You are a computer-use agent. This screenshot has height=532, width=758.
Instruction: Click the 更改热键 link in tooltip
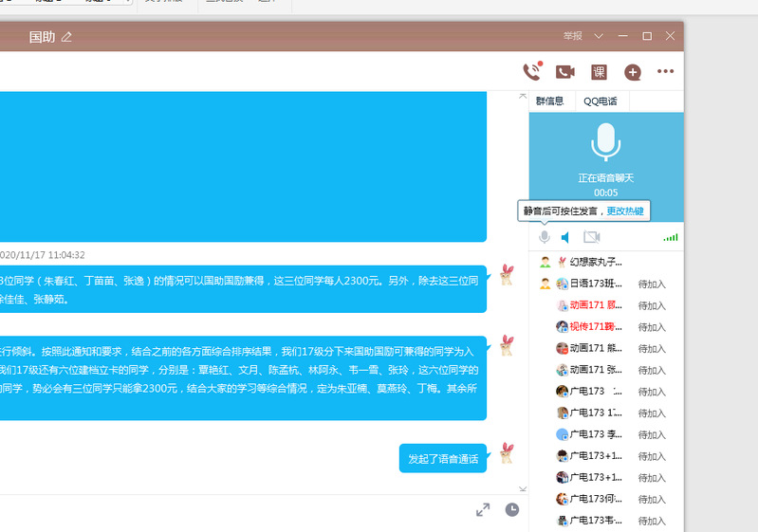[x=625, y=211]
